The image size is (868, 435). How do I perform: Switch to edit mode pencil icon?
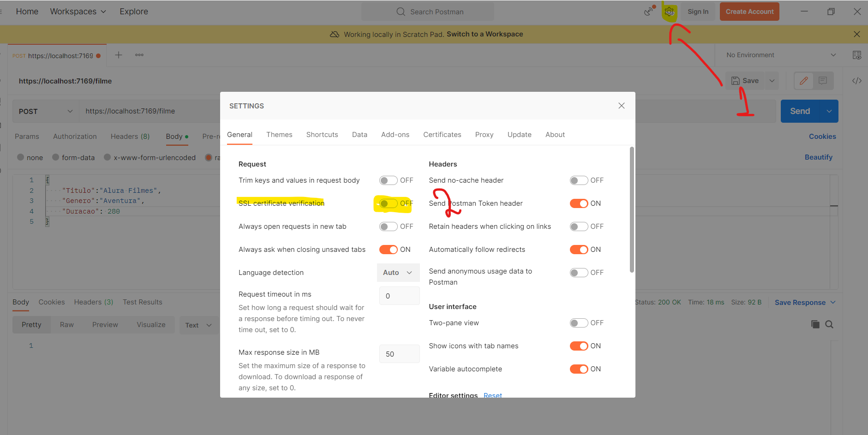click(804, 81)
